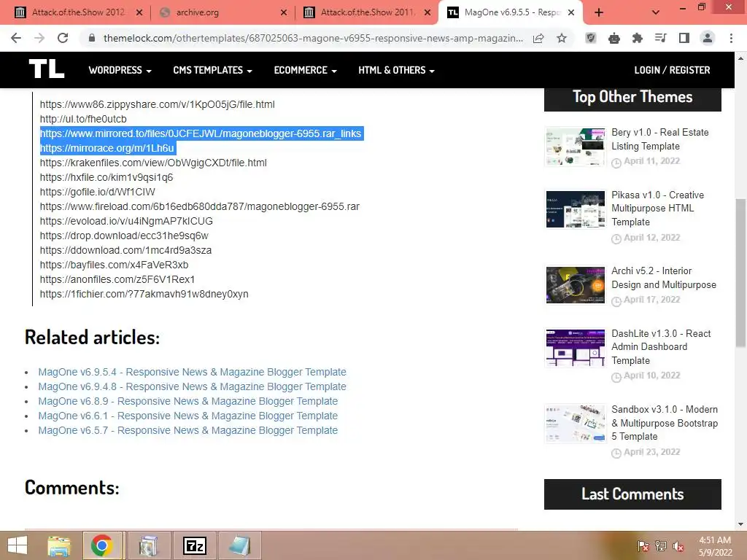Open the Windows Start menu
This screenshot has width=747, height=560.
tap(18, 545)
